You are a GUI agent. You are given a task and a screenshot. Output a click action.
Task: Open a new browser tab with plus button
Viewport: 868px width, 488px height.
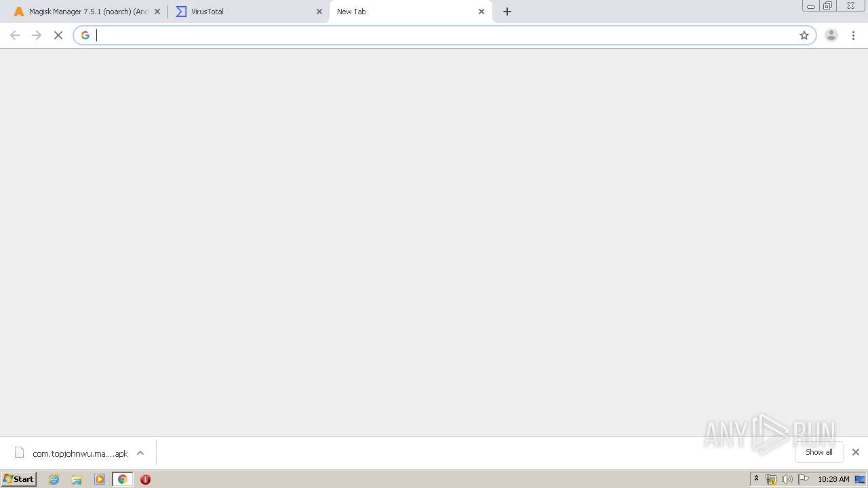[x=507, y=12]
